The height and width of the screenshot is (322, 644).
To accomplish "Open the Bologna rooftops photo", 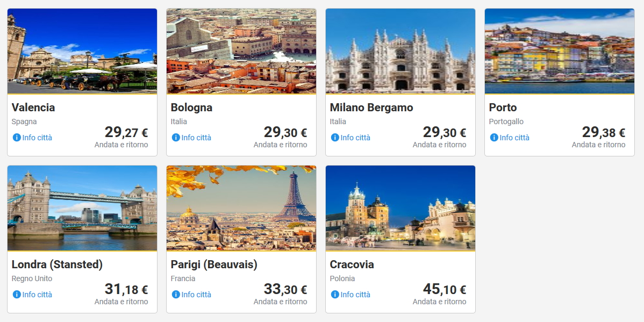I will tap(241, 51).
